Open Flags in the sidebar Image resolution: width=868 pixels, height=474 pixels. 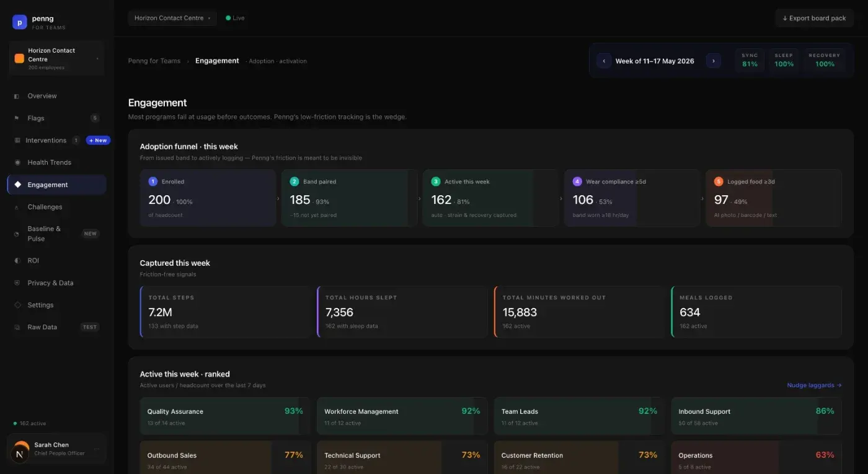(x=56, y=118)
